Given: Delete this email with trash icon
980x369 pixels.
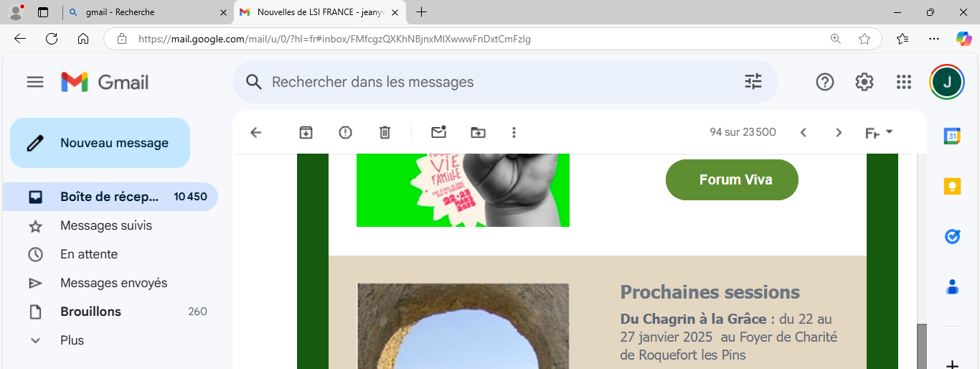Looking at the screenshot, I should click(x=385, y=132).
